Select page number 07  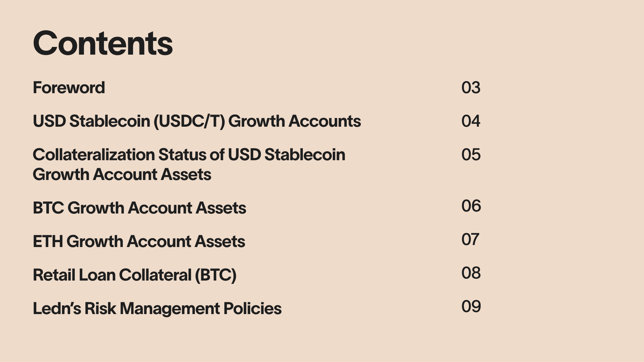(x=470, y=240)
